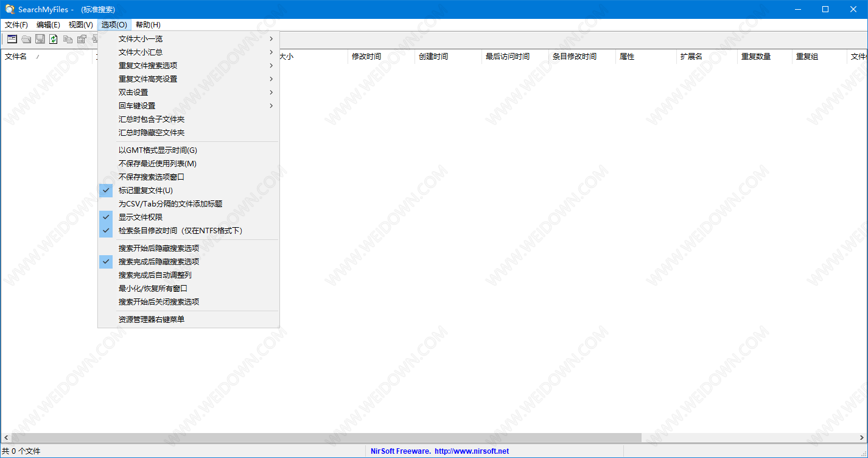Enable 以GMT格式显示时间(G)
Image resolution: width=868 pixels, height=458 pixels.
[x=189, y=150]
